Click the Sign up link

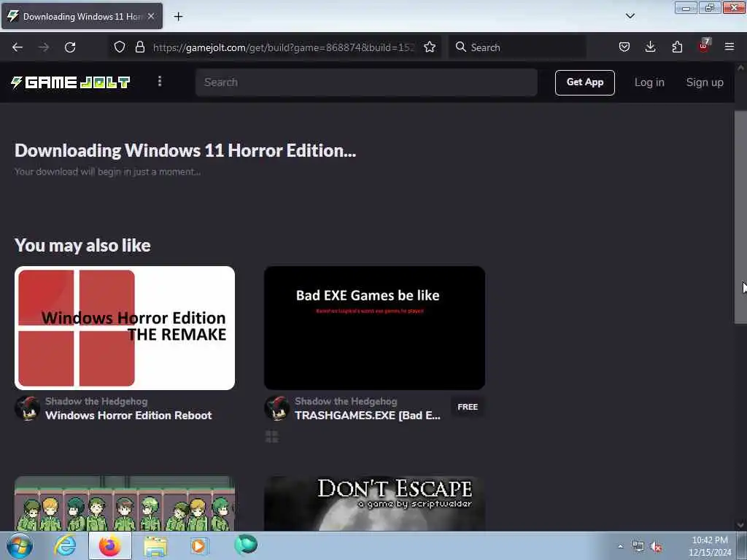tap(705, 82)
